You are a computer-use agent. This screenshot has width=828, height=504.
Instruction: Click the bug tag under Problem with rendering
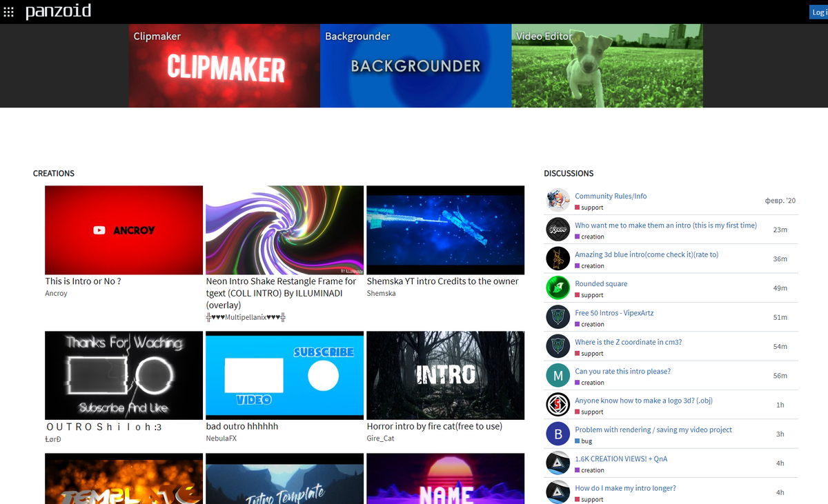(x=583, y=441)
